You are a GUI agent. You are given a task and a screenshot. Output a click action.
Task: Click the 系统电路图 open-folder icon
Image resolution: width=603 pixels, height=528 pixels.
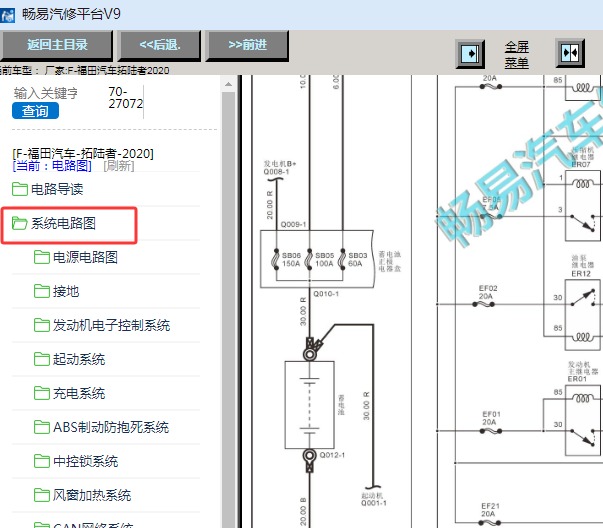coord(20,223)
